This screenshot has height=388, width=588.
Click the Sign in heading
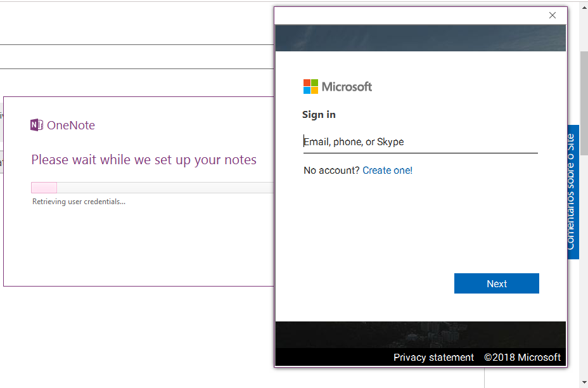[x=319, y=115]
